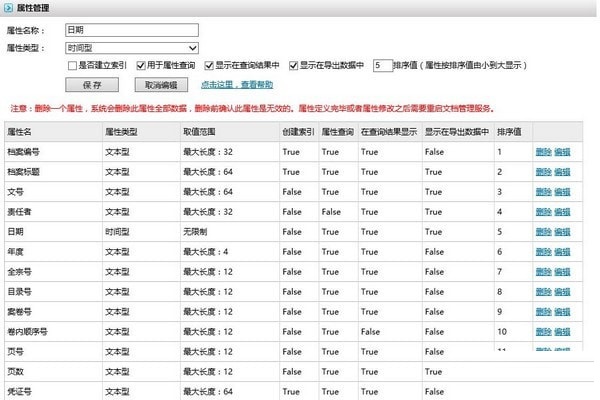Uncheck the 显示在查询结果中 checkbox

tap(209, 66)
